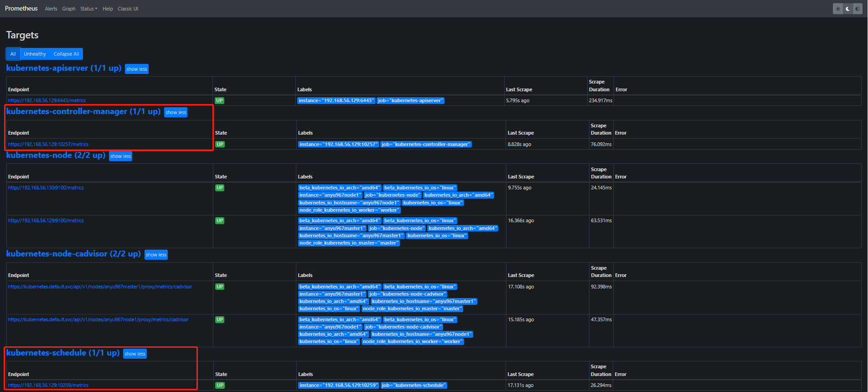The width and height of the screenshot is (868, 392).
Task: Click the job="kubernetes-schedule" label
Action: tap(414, 385)
